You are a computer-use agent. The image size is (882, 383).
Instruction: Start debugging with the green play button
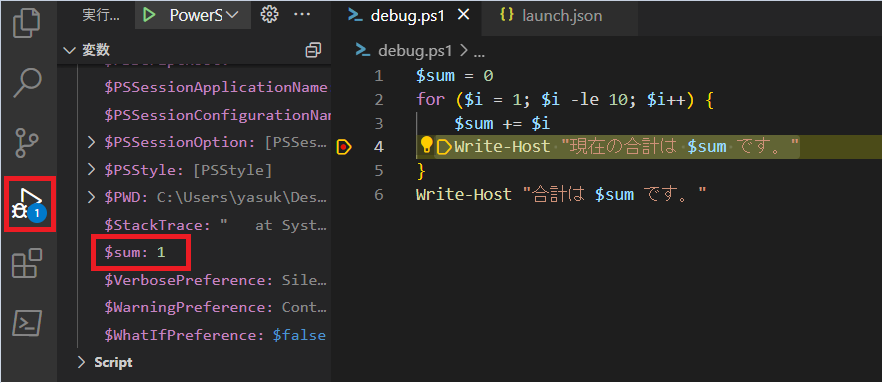(149, 15)
